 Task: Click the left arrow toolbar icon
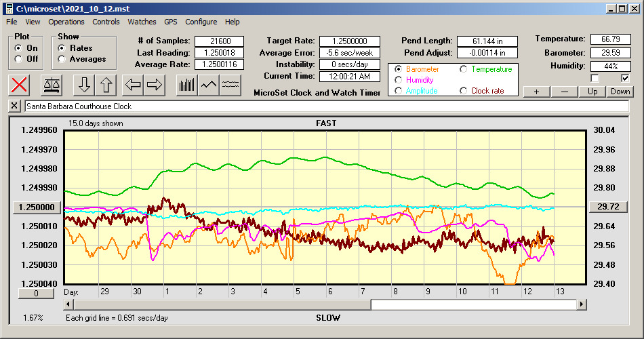134,85
